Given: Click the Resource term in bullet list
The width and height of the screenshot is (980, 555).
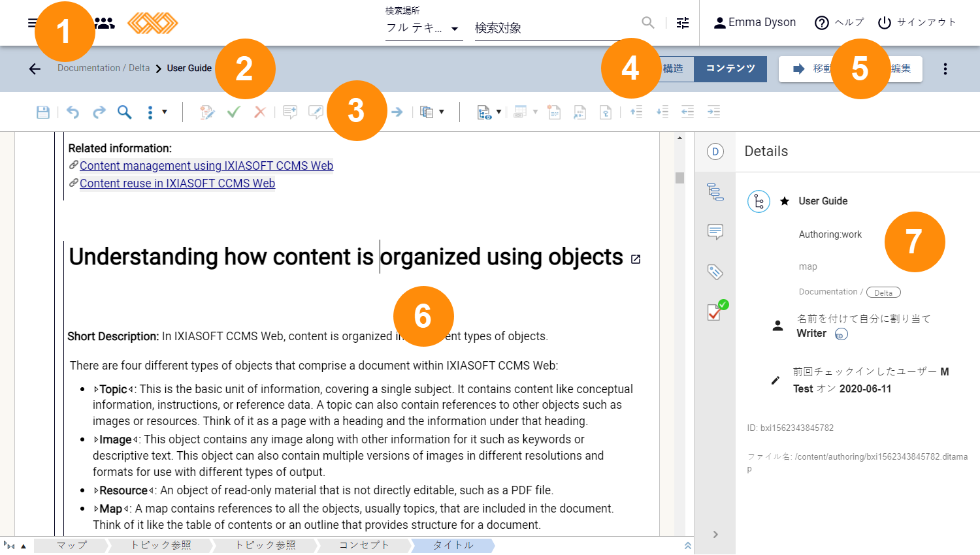Looking at the screenshot, I should (123, 490).
